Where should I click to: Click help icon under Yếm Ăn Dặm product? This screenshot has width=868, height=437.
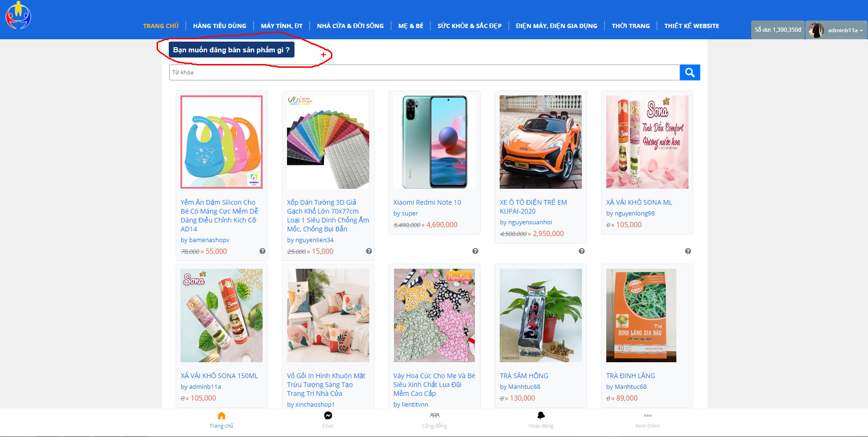pos(263,251)
